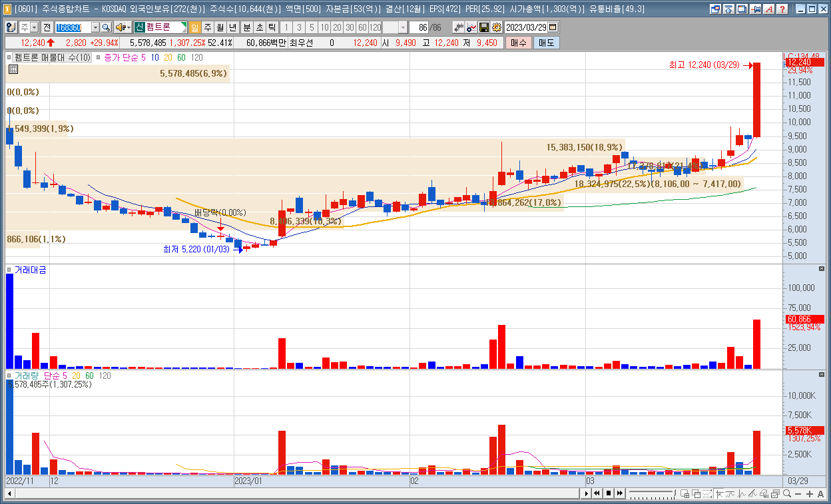Select the 일 daily period button

[x=195, y=27]
